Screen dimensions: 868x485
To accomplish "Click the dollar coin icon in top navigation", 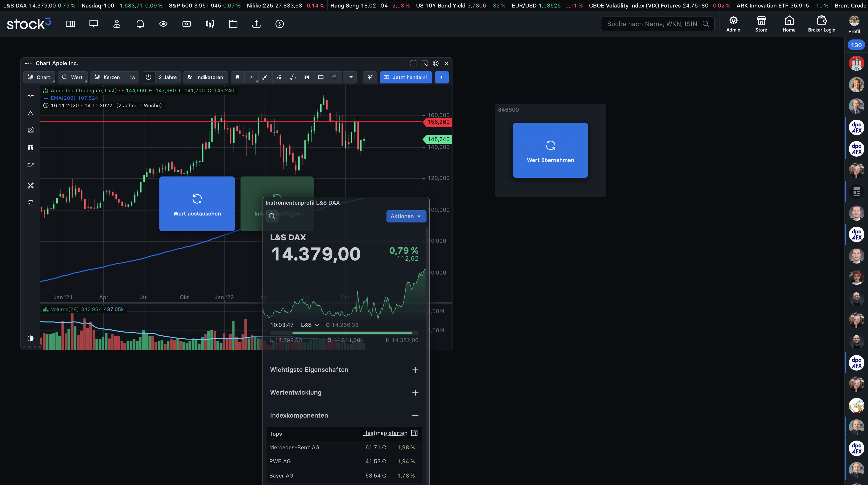I will coord(279,24).
